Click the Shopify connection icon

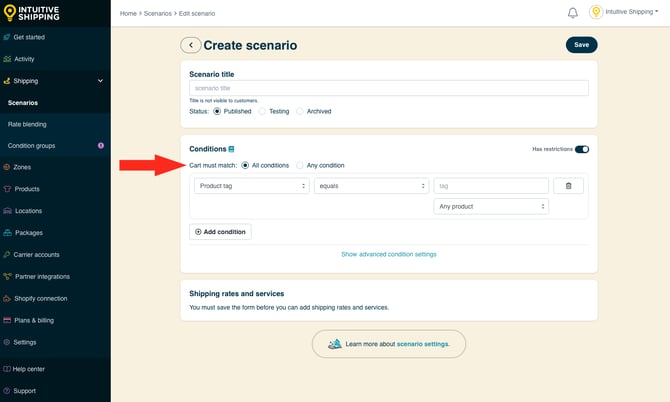[7, 298]
